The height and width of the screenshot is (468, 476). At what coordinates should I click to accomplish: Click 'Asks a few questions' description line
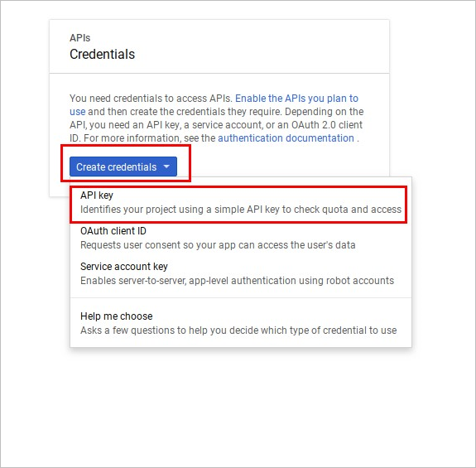click(238, 330)
